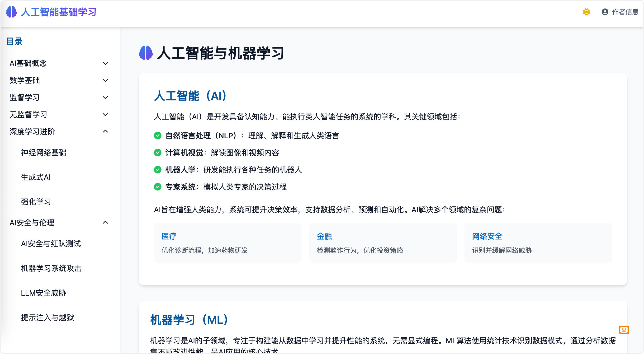Click the brain logo in header
Screen dimensions: 644x354
pyautogui.click(x=11, y=12)
